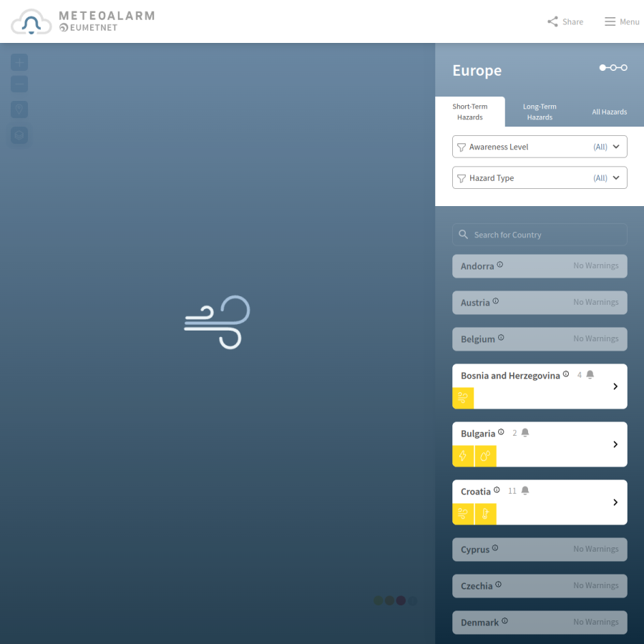Click the dark red legend dot on map
Viewport: 644px width, 644px height.
click(401, 600)
